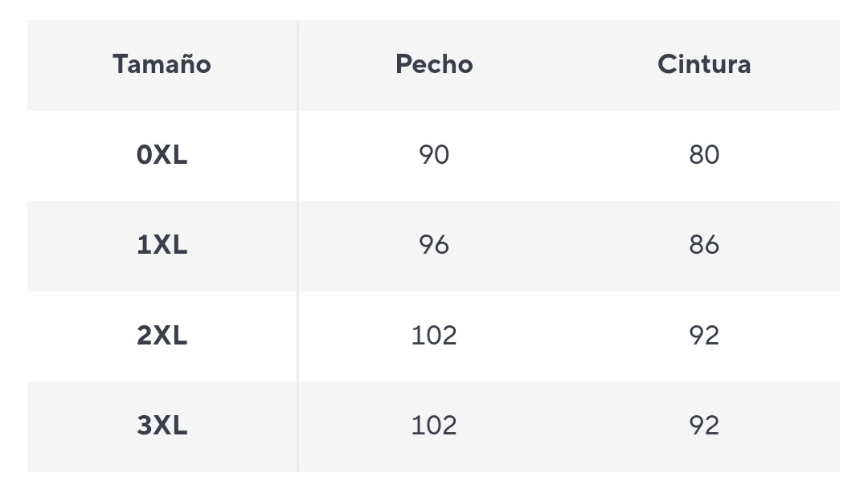The image size is (868, 481).
Task: Click the Cintura column header
Action: tap(704, 64)
